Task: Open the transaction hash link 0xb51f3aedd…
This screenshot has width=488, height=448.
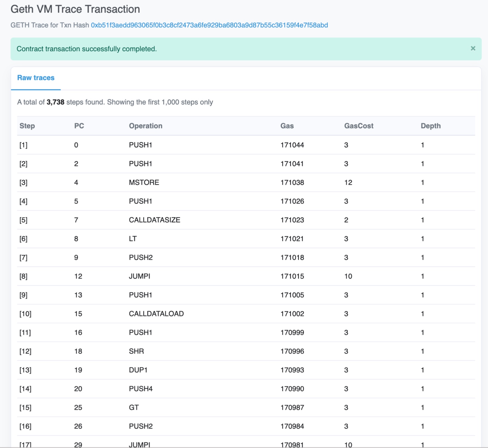Action: 209,25
